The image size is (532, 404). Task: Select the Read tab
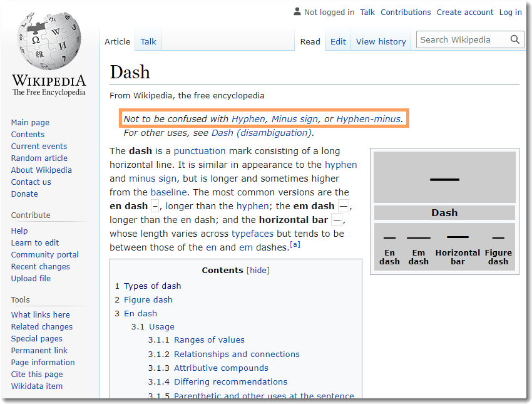[310, 41]
